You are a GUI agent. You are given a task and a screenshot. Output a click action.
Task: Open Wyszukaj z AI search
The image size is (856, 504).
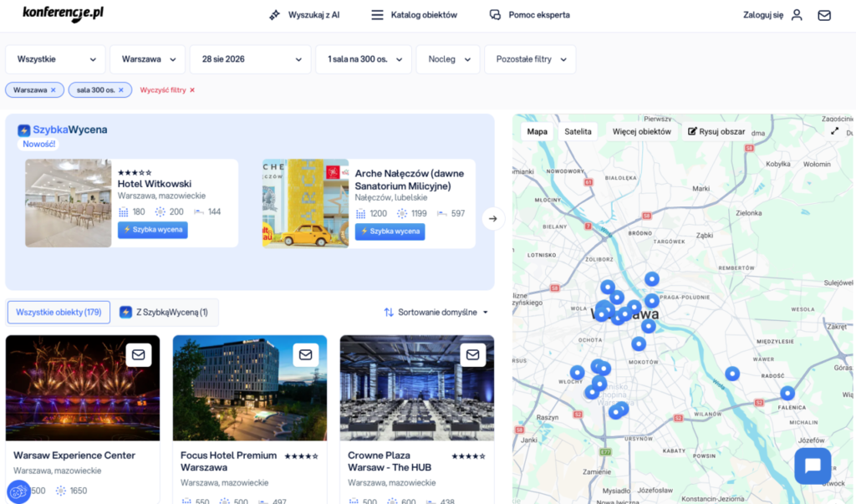(313, 15)
